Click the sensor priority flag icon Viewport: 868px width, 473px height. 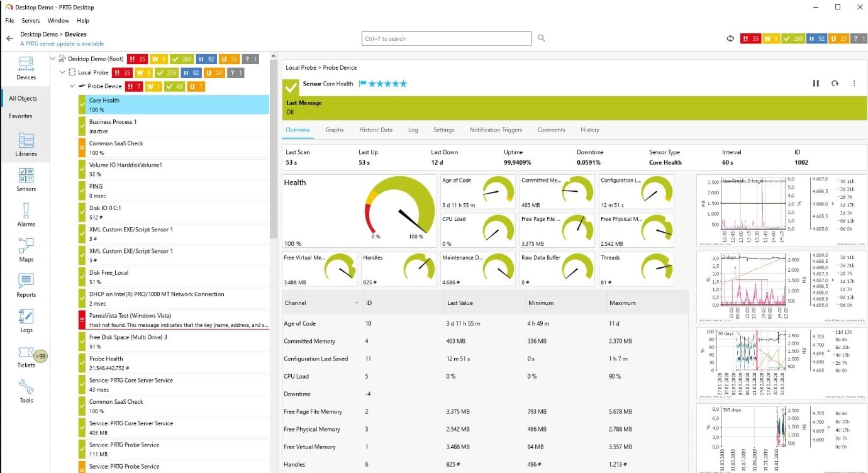(x=362, y=84)
